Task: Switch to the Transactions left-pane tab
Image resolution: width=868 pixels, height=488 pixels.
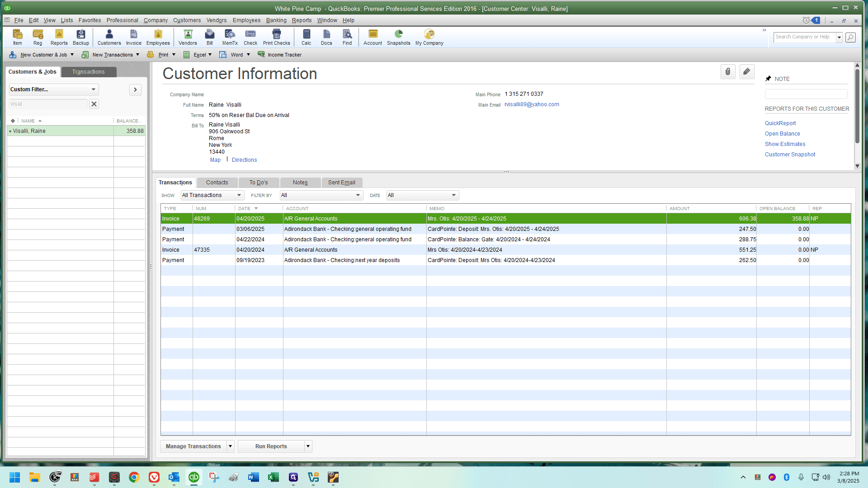Action: point(89,72)
